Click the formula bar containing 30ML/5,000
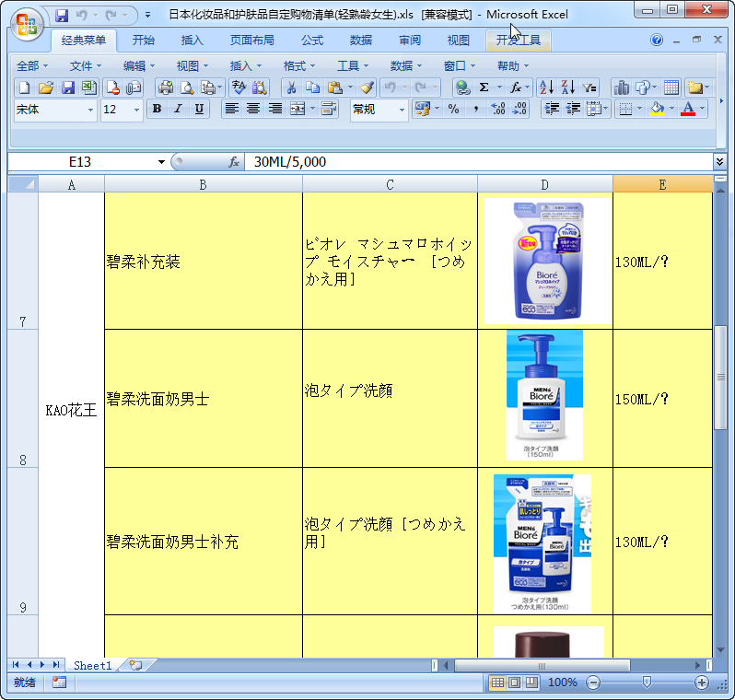Screen dimensions: 735x700 point(478,162)
